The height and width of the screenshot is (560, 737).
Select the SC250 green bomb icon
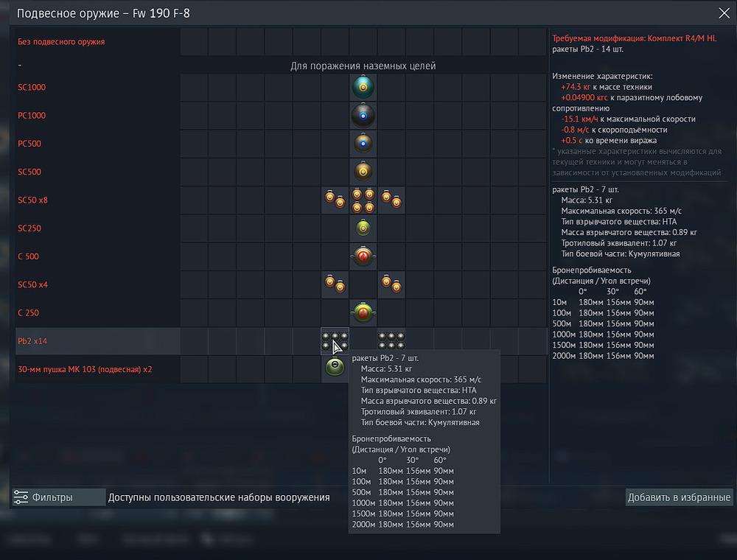pyautogui.click(x=363, y=228)
